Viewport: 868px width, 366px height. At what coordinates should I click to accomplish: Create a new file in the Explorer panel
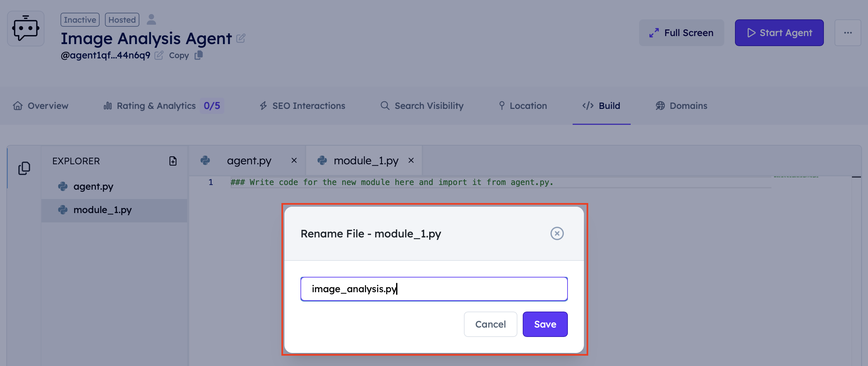(173, 161)
